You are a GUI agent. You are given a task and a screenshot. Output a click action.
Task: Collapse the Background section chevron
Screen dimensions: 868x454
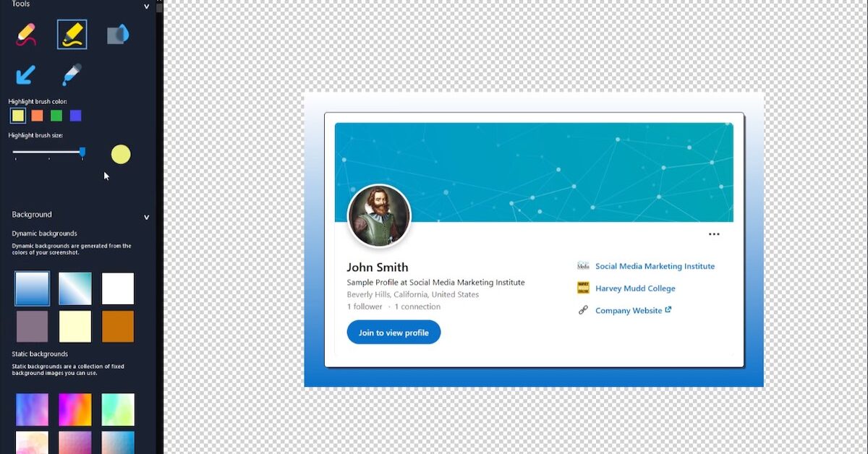point(147,217)
